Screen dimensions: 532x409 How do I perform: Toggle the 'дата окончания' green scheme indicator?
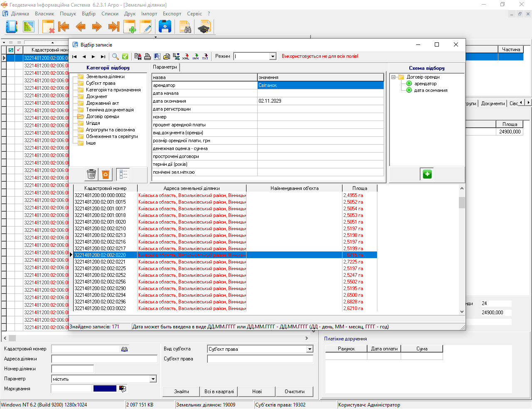click(409, 90)
